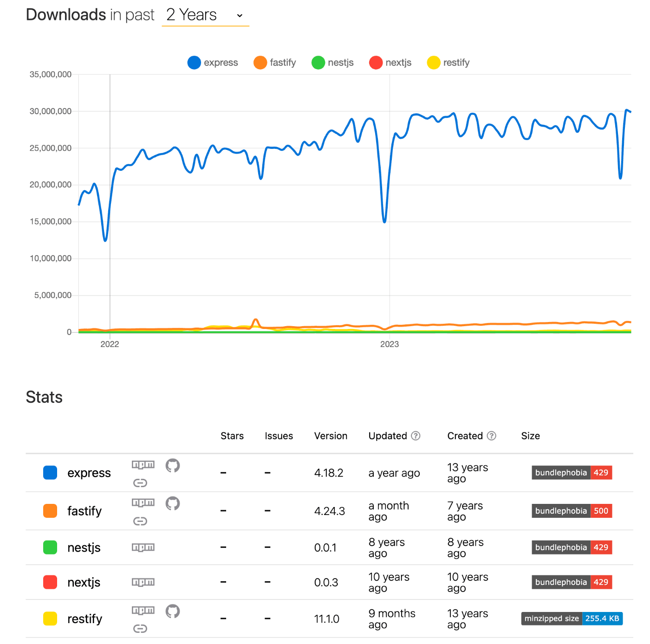650x644 pixels.
Task: Click the fastify version 4.24.3 cell
Action: [x=330, y=511]
